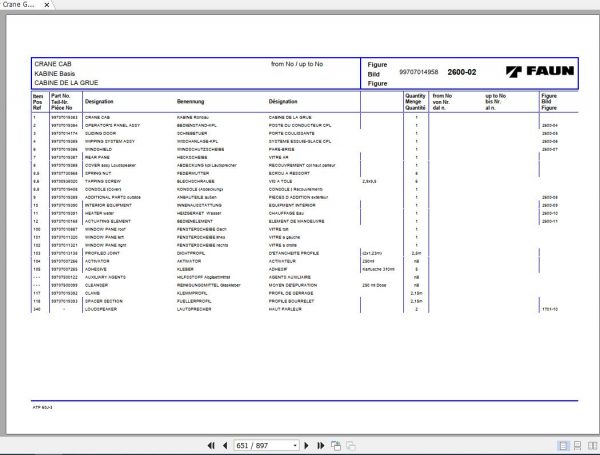Go to the previous page
Screen dimensions: 600x455
(x=225, y=445)
